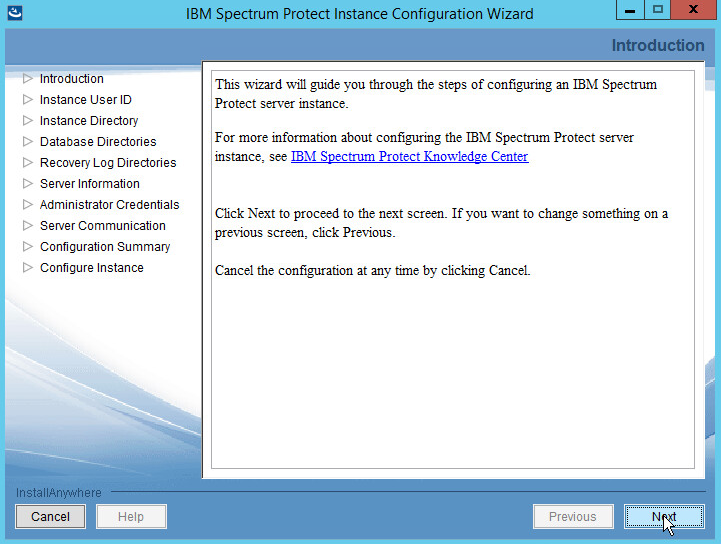Screen dimensions: 721x544
Task: Click the triangle marker beside Database Directories
Action: 28,142
